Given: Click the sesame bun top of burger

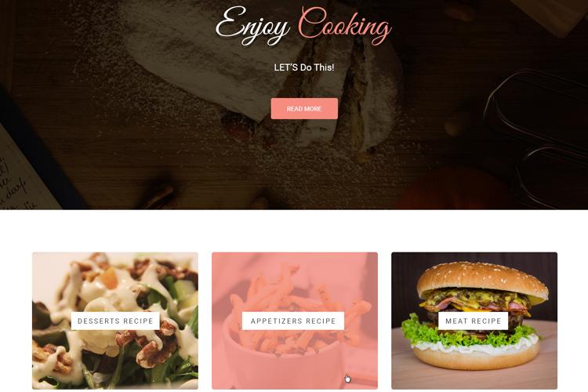Looking at the screenshot, I should click(482, 278).
